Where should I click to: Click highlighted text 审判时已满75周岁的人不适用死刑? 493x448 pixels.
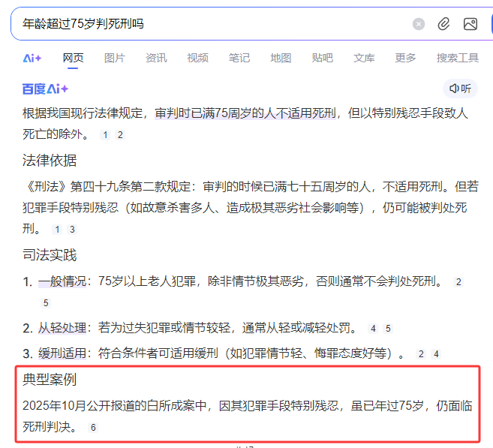[245, 113]
